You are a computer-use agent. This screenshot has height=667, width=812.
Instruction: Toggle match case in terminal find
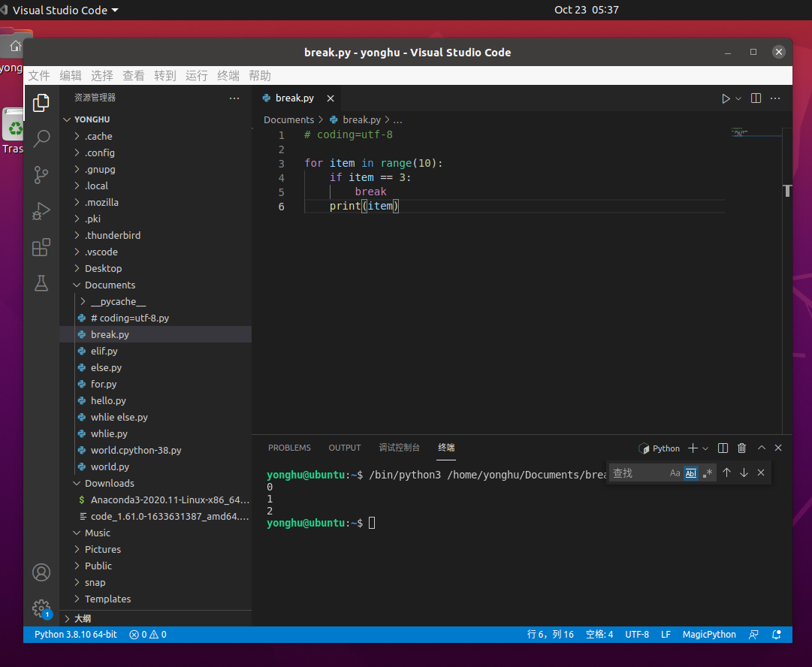pyautogui.click(x=675, y=472)
